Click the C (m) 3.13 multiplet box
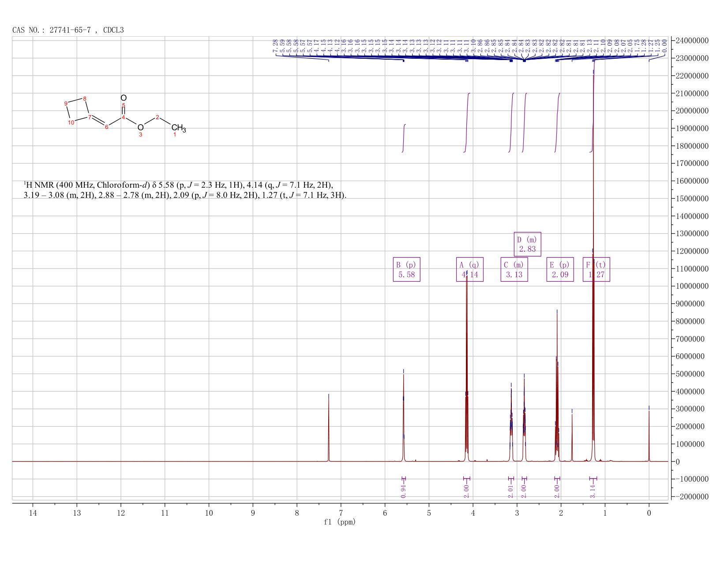The image size is (728, 563). pos(514,269)
